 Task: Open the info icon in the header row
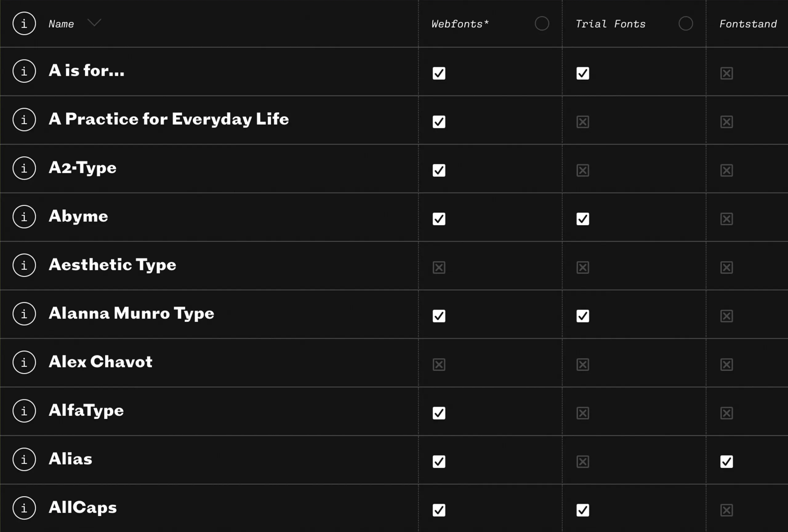[24, 23]
